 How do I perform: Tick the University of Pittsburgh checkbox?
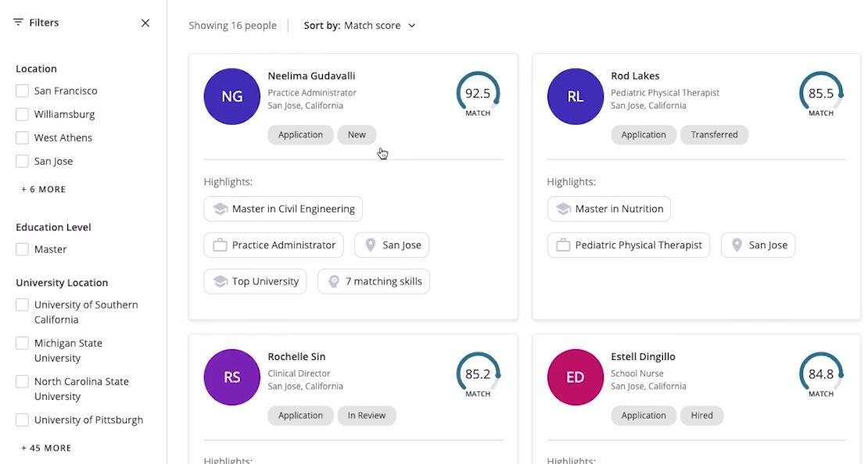[23, 420]
